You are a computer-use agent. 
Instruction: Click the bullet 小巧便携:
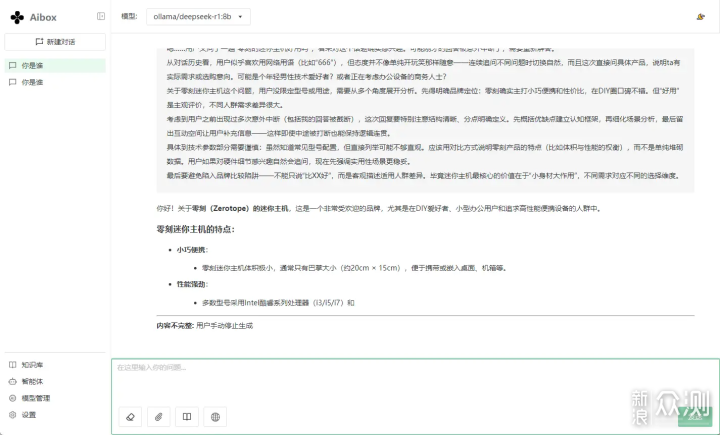click(192, 250)
